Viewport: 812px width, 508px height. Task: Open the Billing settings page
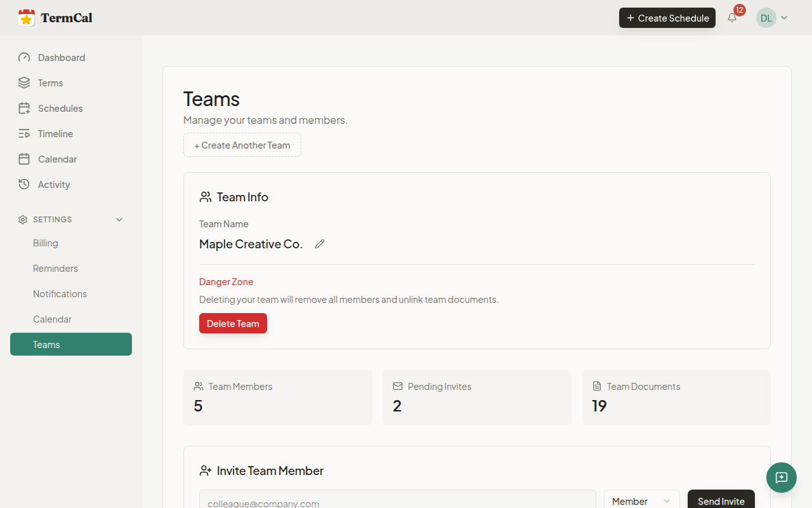tap(45, 243)
